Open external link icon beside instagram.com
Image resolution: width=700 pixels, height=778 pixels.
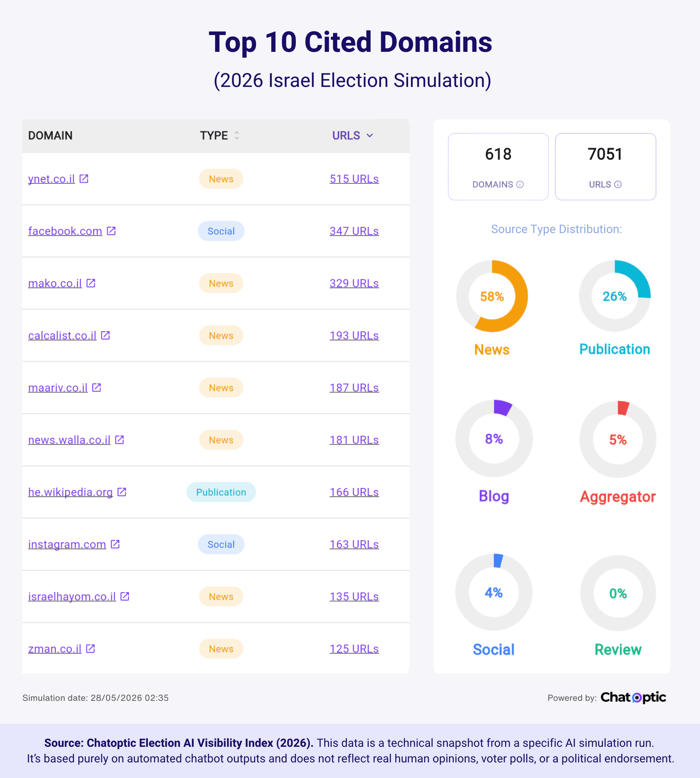115,544
